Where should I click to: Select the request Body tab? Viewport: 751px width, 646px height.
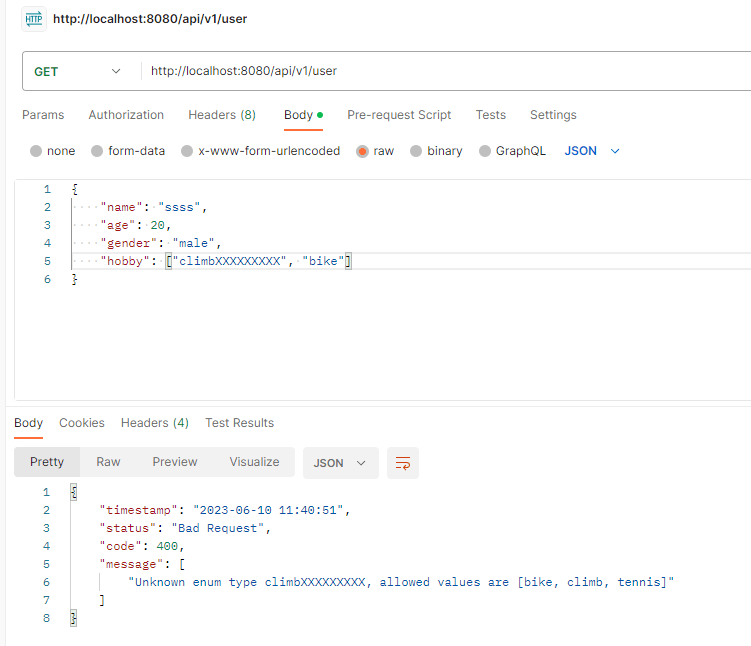303,115
